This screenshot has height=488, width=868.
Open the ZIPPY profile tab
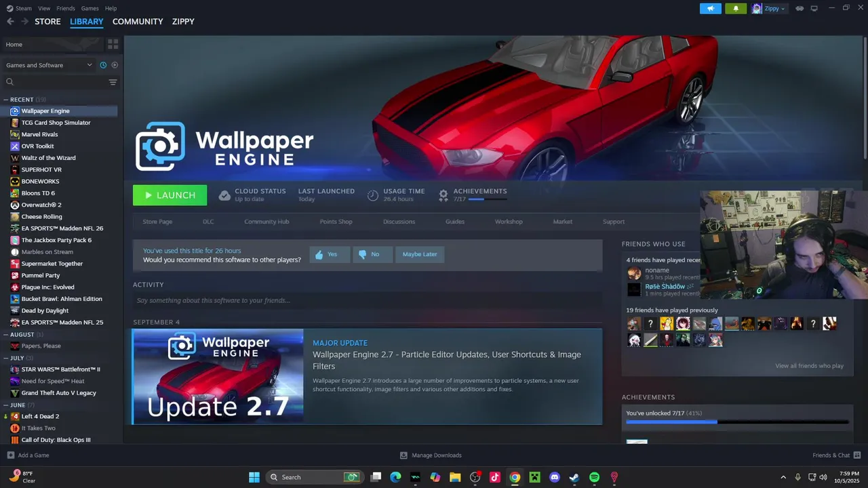183,22
